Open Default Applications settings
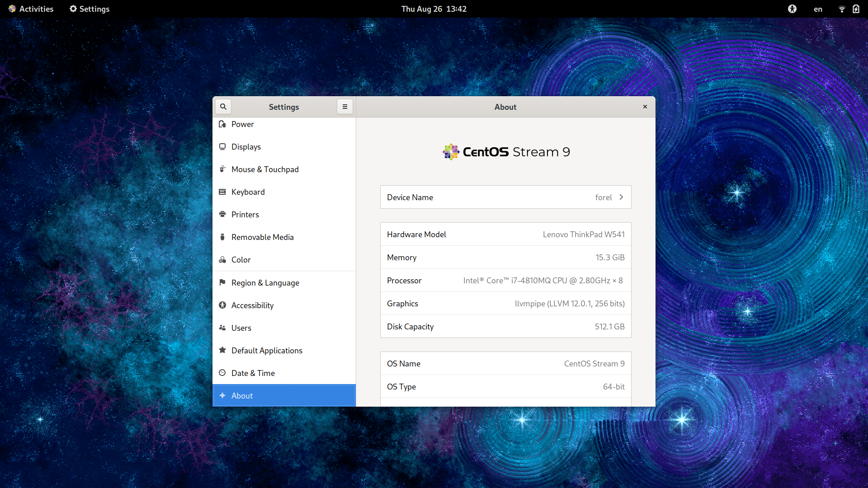 coord(284,351)
